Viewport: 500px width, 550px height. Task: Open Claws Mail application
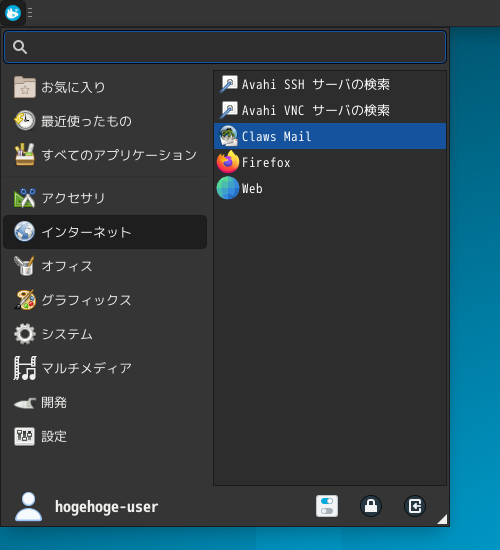pyautogui.click(x=330, y=136)
